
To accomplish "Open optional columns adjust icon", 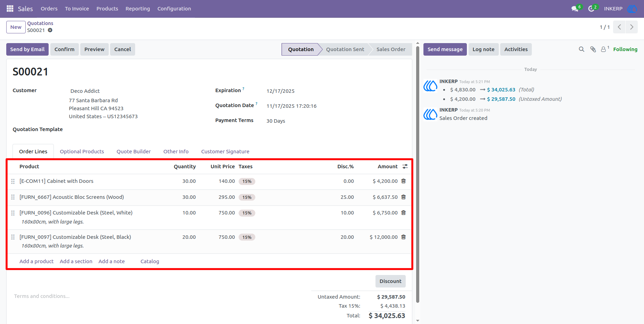I will (x=405, y=167).
